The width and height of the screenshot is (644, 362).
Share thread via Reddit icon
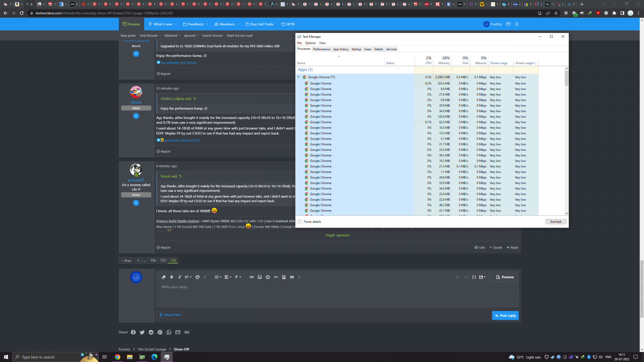[x=151, y=332]
